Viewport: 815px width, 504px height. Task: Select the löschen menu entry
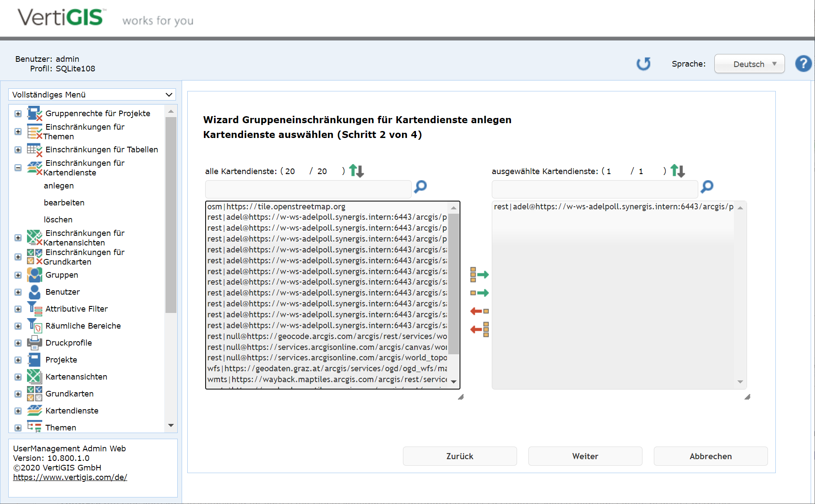[x=58, y=220]
